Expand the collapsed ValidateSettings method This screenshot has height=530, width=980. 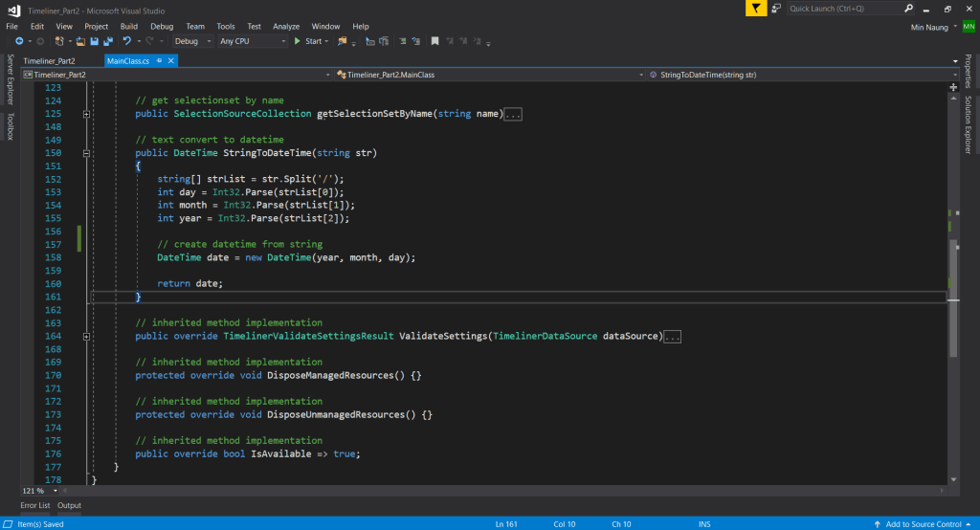click(87, 337)
